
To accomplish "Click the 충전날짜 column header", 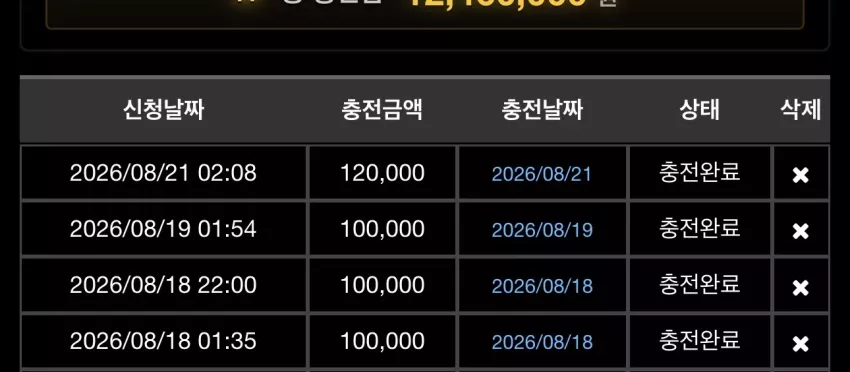I will (x=542, y=110).
